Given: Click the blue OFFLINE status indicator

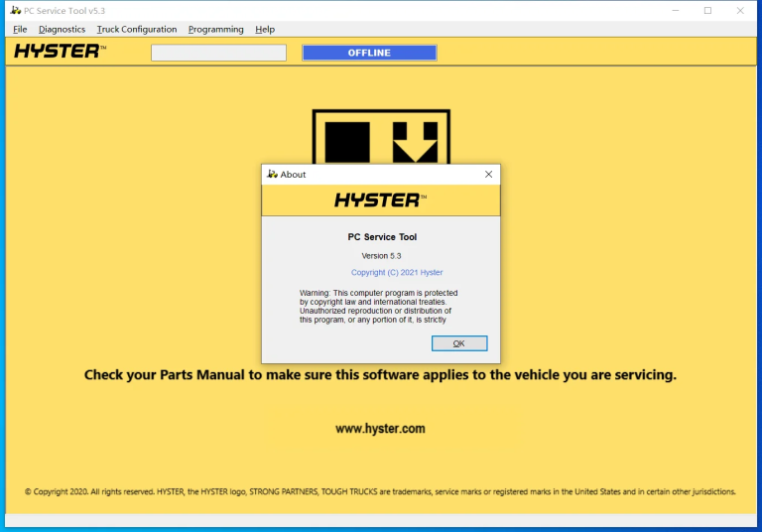Looking at the screenshot, I should (369, 53).
